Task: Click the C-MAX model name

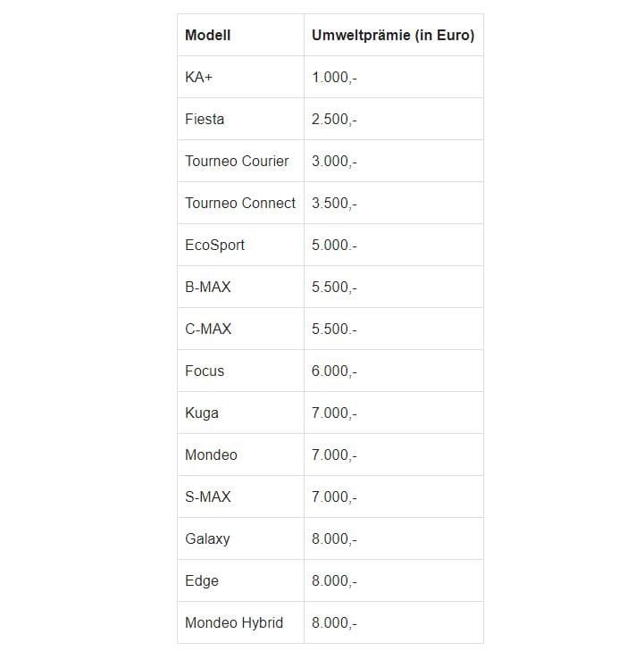Action: coord(208,329)
